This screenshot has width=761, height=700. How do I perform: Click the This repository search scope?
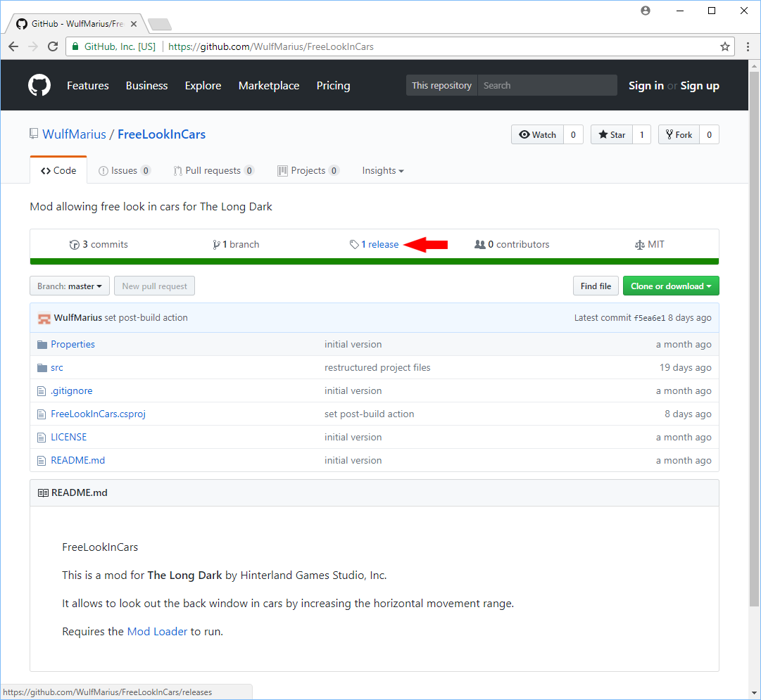point(441,85)
